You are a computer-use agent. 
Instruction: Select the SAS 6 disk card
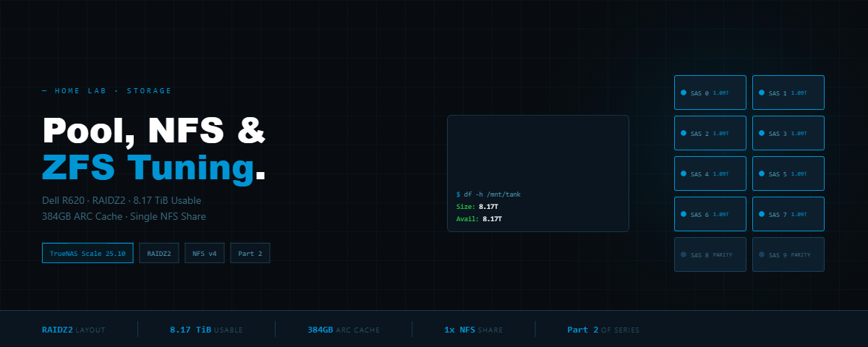pyautogui.click(x=710, y=214)
